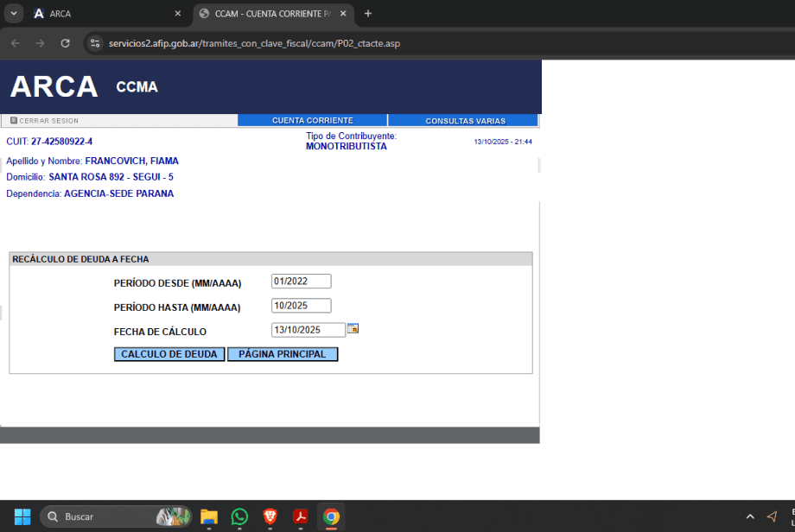Image resolution: width=795 pixels, height=532 pixels.
Task: View site information icon in address bar
Action: click(x=95, y=43)
